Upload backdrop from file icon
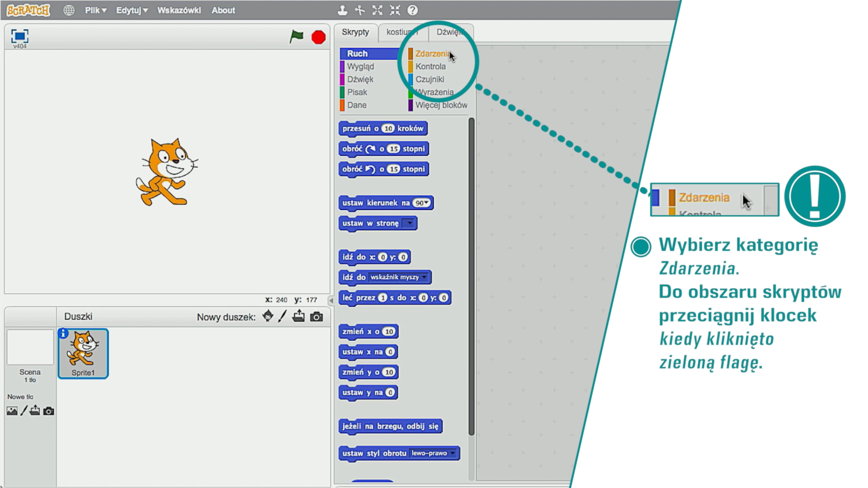The height and width of the screenshot is (488, 868). coord(35,410)
